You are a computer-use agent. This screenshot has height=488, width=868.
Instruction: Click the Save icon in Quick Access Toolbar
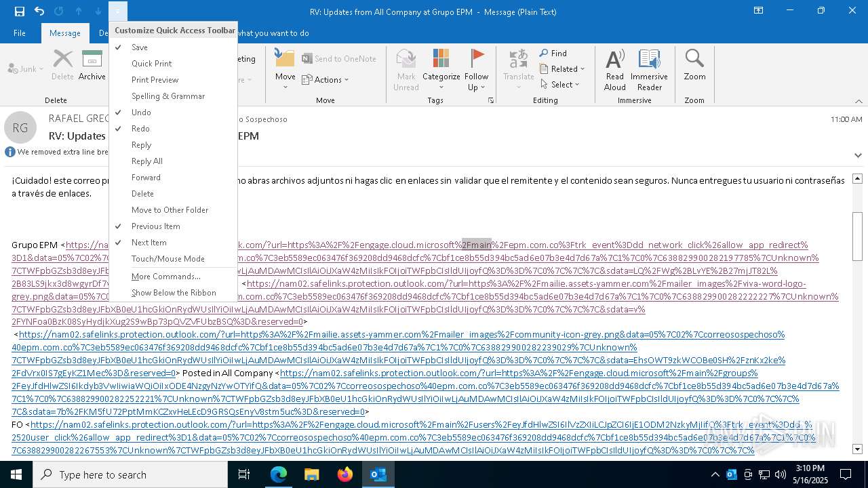(x=20, y=11)
